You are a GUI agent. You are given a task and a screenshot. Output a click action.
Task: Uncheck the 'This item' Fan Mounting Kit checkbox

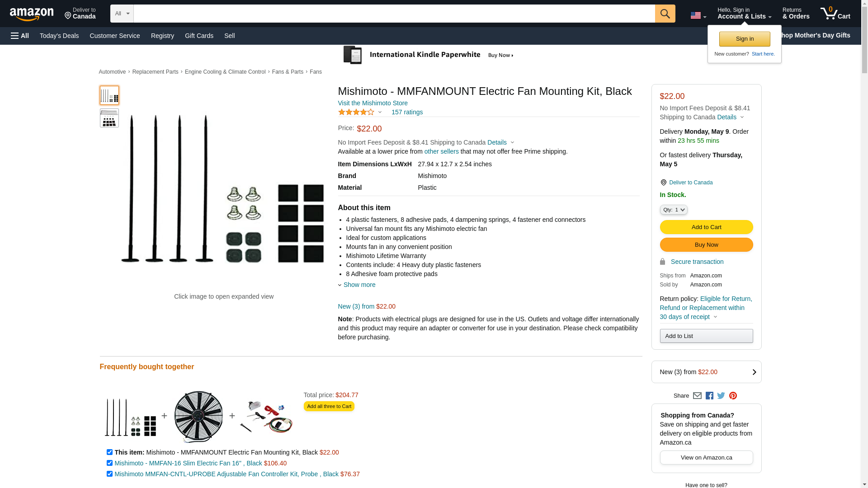click(109, 452)
